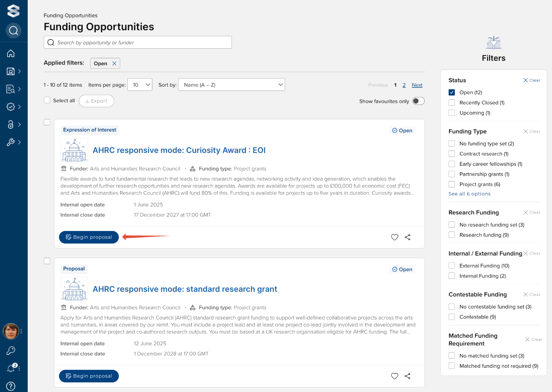The width and height of the screenshot is (552, 392).
Task: Check the Select all checkbox
Action: pyautogui.click(x=47, y=100)
